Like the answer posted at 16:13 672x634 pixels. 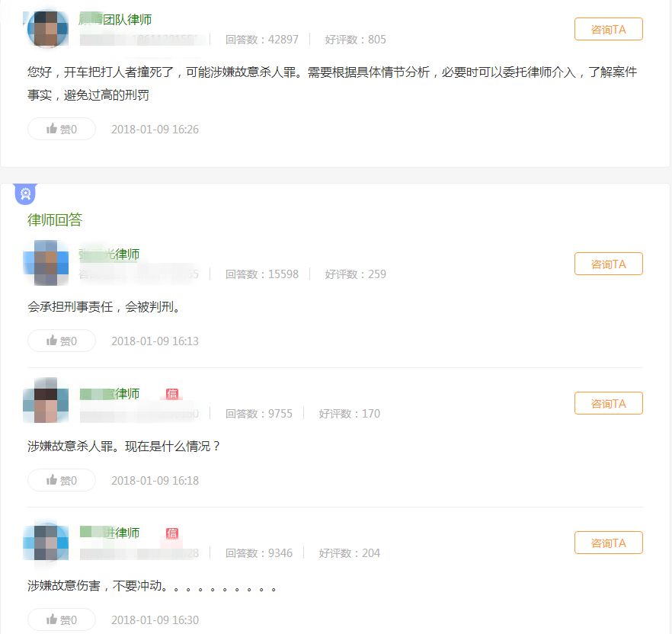point(62,341)
